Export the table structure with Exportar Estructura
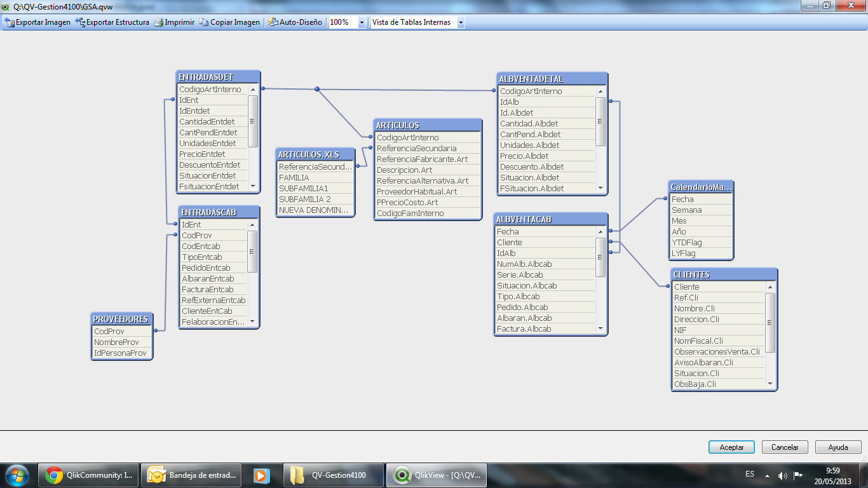 (112, 22)
